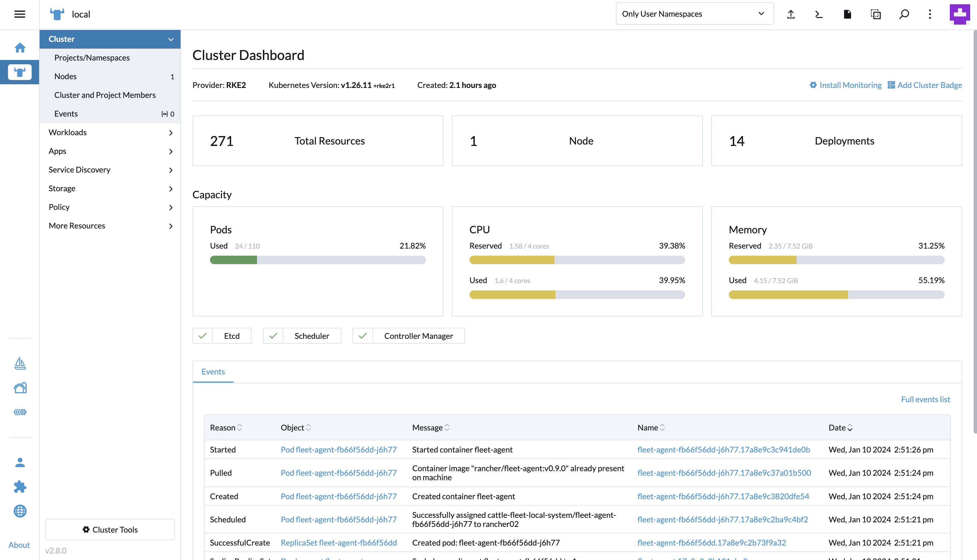The height and width of the screenshot is (560, 977).
Task: Open ReplicaSet fleet-agent-fb66f56dd link
Action: coord(338,543)
